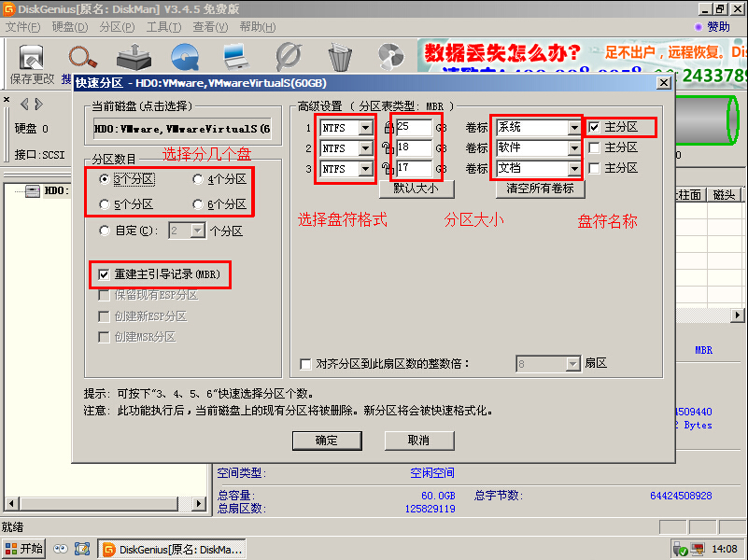Open the 文档 volume label dropdown

click(x=574, y=168)
